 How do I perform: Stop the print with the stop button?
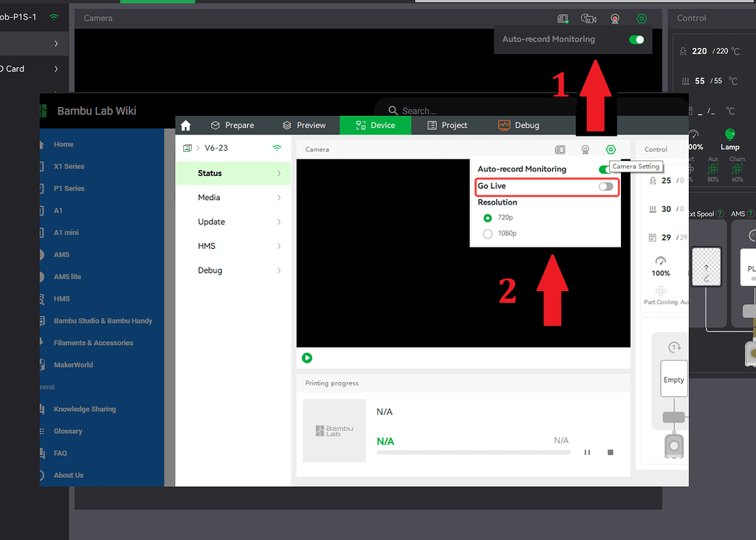pyautogui.click(x=611, y=453)
